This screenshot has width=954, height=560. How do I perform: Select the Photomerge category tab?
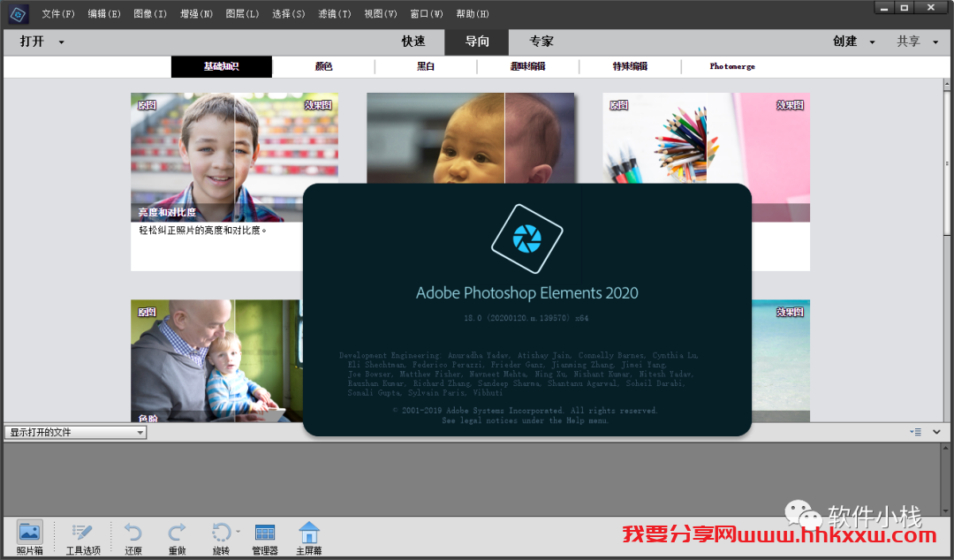[x=732, y=66]
